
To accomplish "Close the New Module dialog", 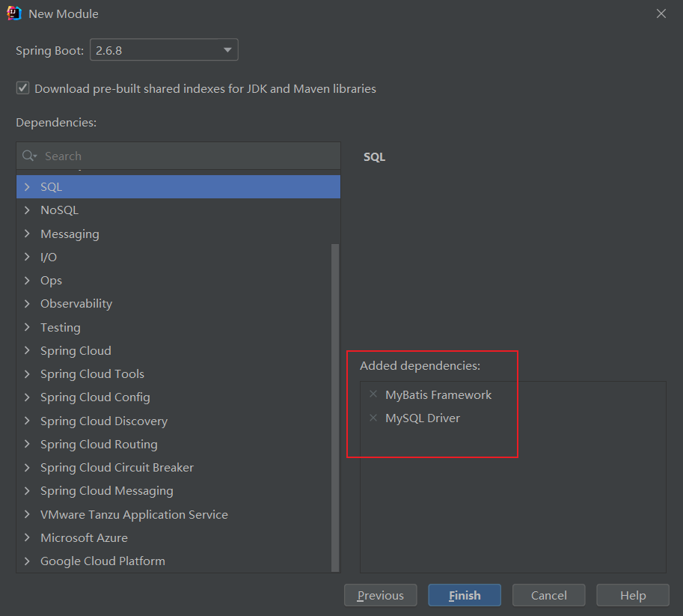I will coord(661,13).
